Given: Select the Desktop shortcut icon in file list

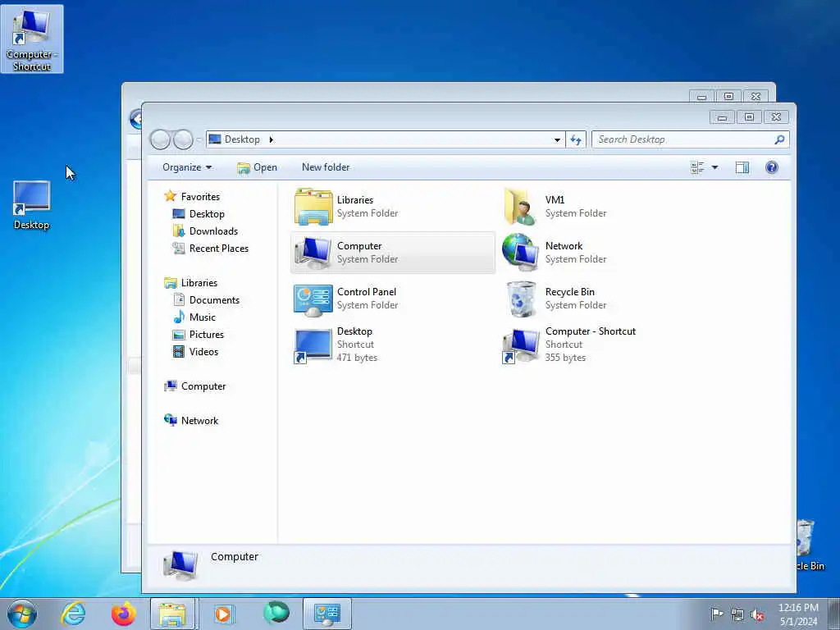Looking at the screenshot, I should 313,346.
